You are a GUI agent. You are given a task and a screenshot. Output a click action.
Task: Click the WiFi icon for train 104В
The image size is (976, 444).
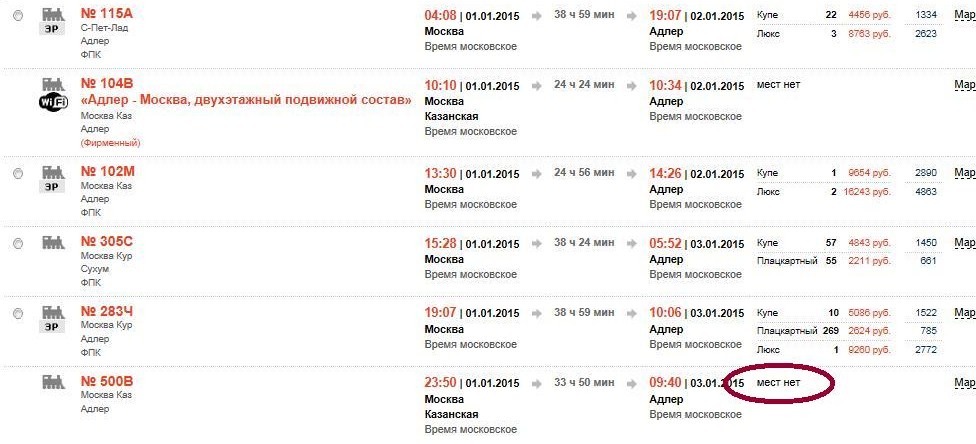coord(52,102)
